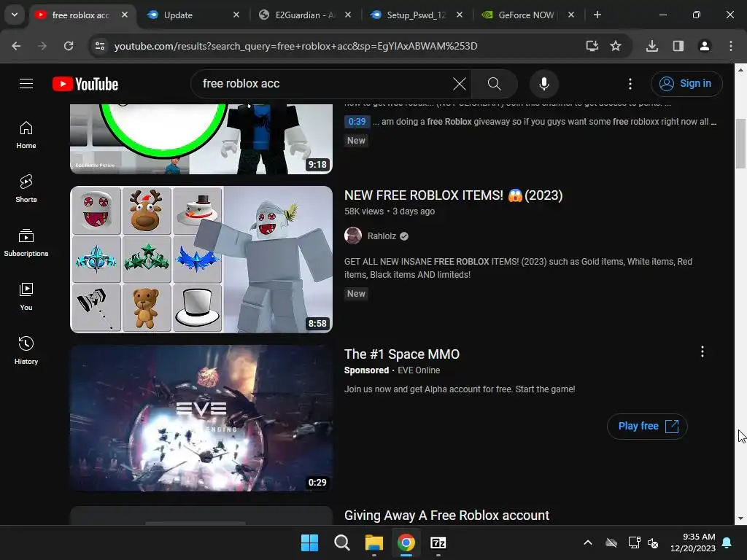This screenshot has width=747, height=560.
Task: Switch to the GeForce NOW tab
Action: coord(527,15)
